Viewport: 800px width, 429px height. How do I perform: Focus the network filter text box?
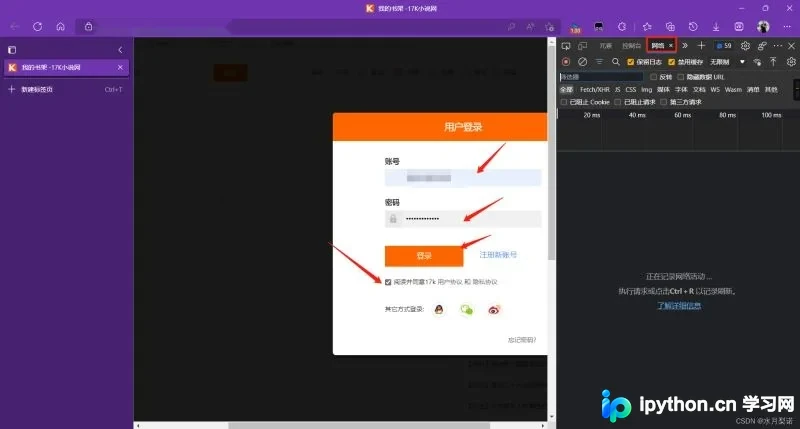pos(601,77)
